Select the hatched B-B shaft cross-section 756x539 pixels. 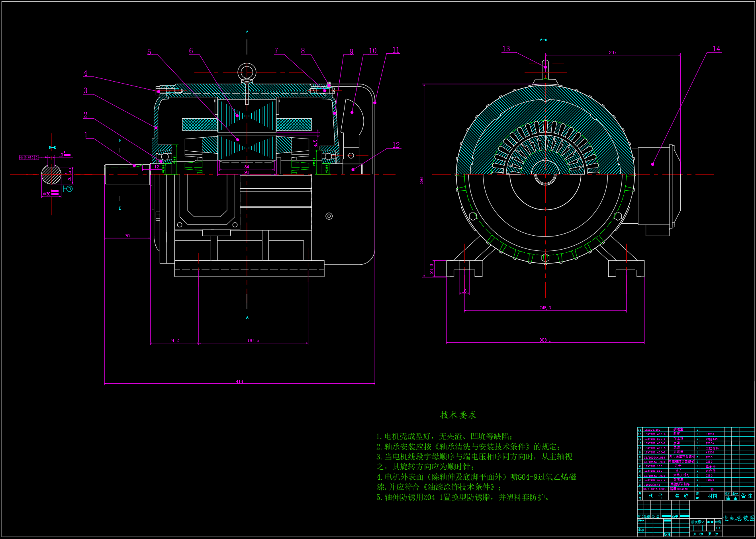pyautogui.click(x=51, y=175)
